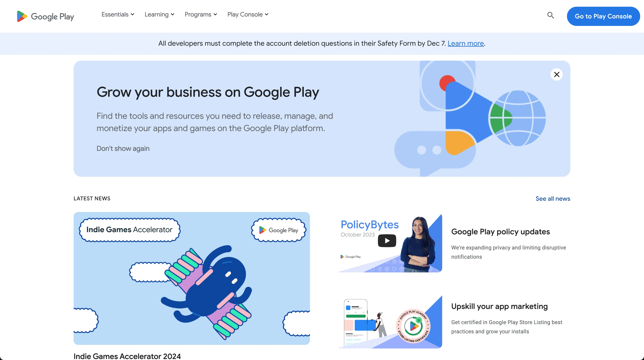Expand the Programs dropdown menu
The width and height of the screenshot is (644, 360).
click(201, 15)
